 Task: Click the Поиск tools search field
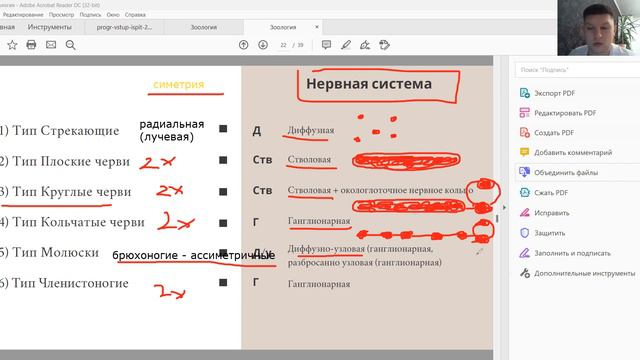click(577, 70)
